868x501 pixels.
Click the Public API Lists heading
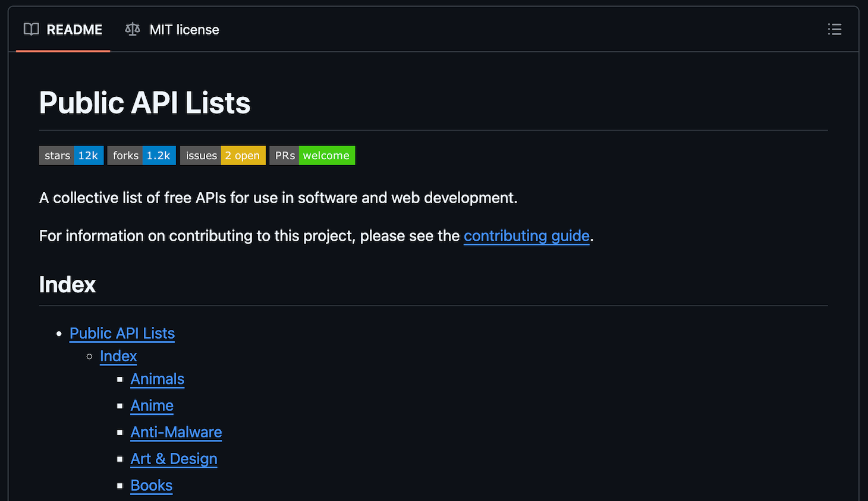click(144, 102)
